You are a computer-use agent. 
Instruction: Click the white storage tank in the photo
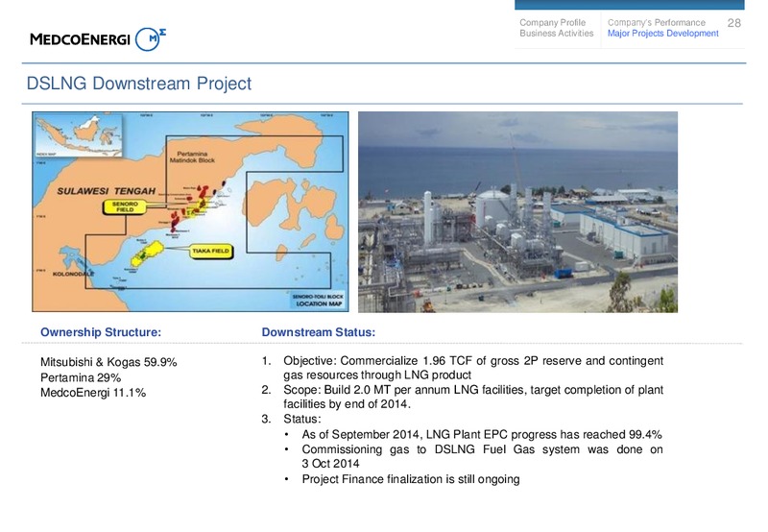tap(494, 208)
